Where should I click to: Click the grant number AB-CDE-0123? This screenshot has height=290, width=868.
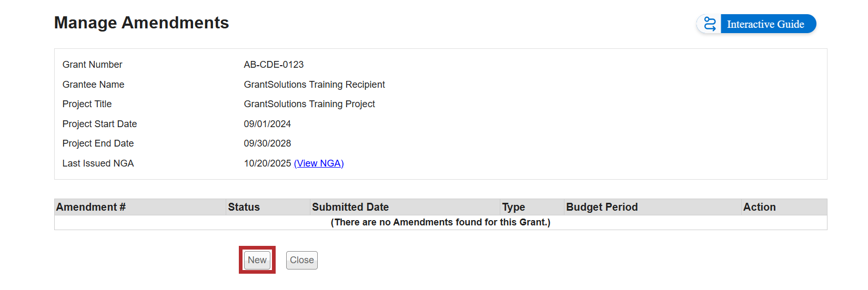(274, 65)
